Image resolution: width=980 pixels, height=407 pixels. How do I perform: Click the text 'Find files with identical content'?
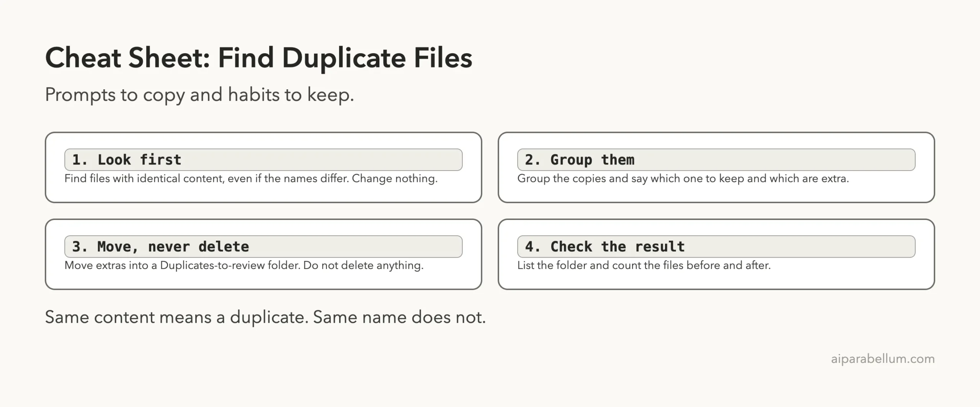[x=144, y=179]
